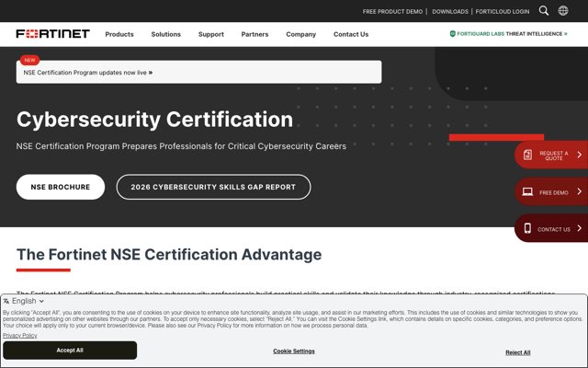Click the translate icon beside English
Viewport: 588px width, 368px height.
(6, 301)
